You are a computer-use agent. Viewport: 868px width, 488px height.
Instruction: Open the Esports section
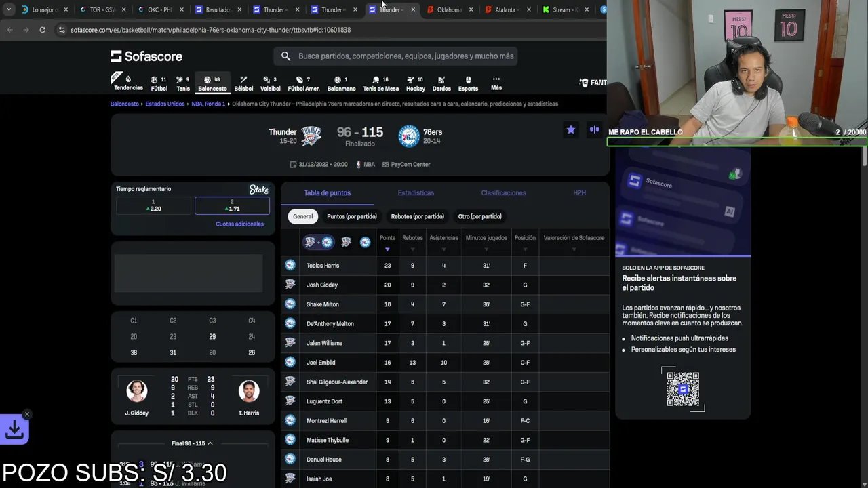[x=468, y=83]
